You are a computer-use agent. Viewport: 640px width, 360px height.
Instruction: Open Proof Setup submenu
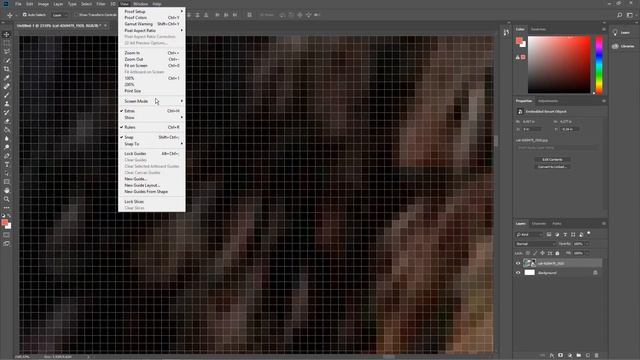point(151,11)
